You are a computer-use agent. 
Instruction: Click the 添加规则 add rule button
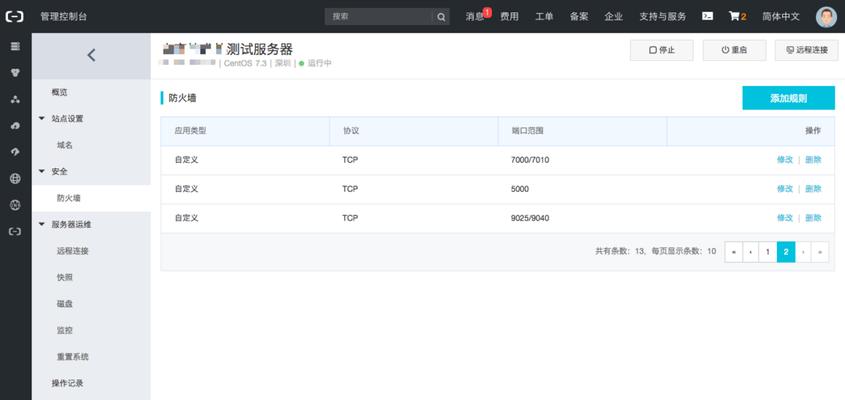pyautogui.click(x=788, y=98)
